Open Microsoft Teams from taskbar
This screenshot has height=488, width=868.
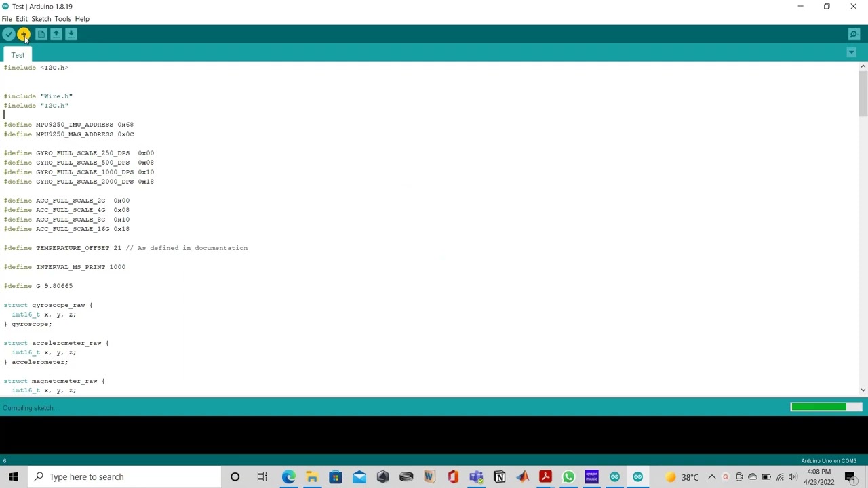tap(476, 476)
